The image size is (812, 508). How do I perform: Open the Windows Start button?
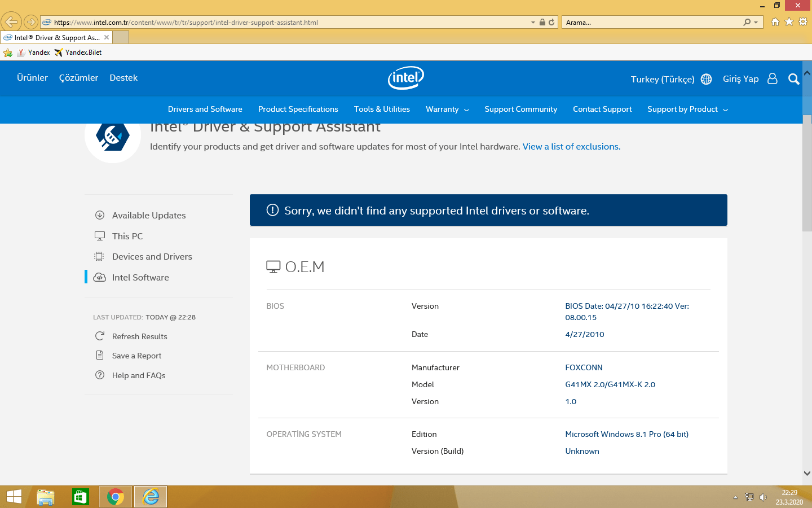tap(14, 497)
